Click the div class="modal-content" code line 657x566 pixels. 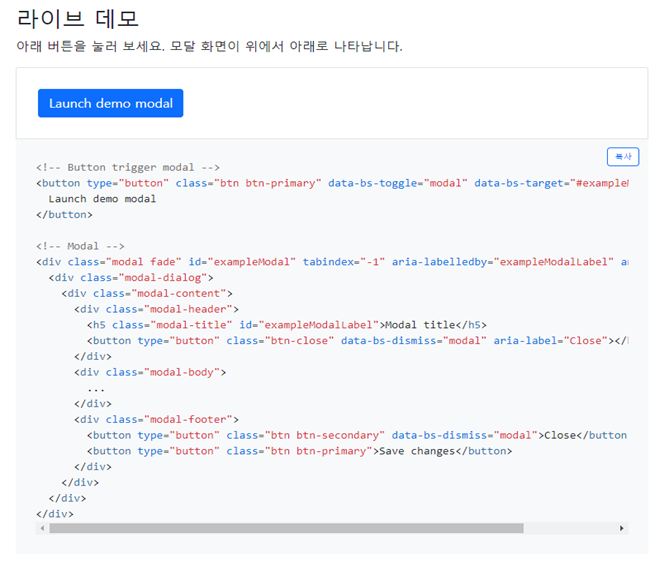[x=147, y=293]
